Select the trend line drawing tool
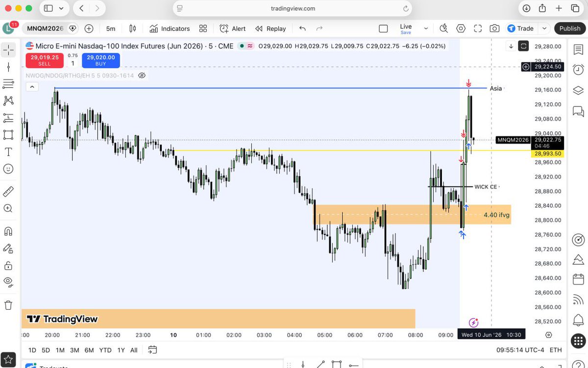This screenshot has height=368, width=588. click(x=8, y=67)
